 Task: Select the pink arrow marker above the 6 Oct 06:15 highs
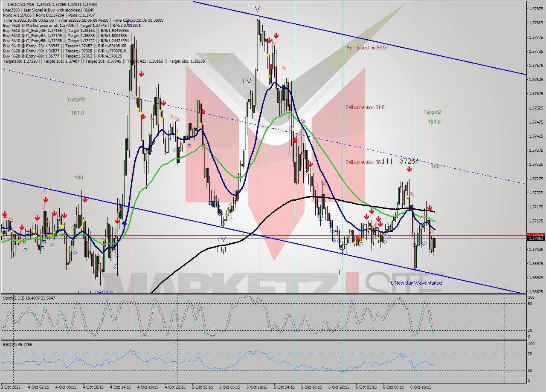coord(412,194)
